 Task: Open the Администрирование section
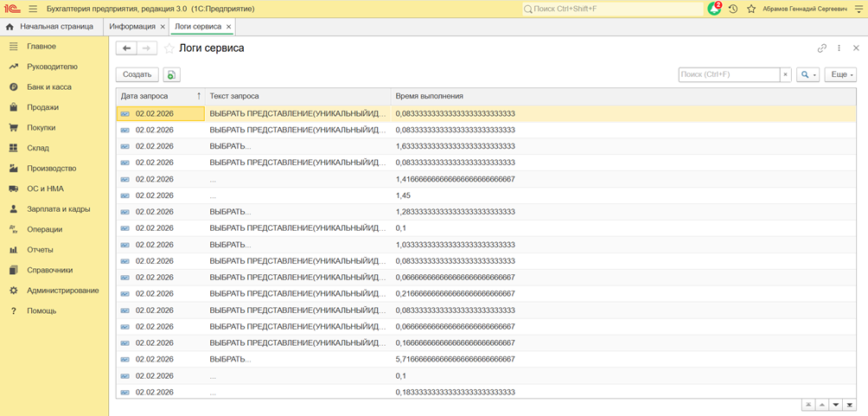(62, 291)
